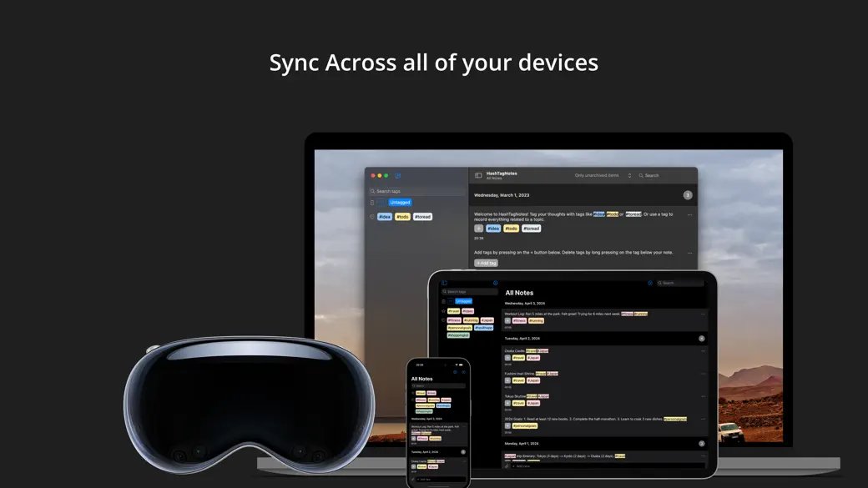Toggle the sidebar icon on the iPad
Screen dimensions: 868x488
[x=444, y=283]
